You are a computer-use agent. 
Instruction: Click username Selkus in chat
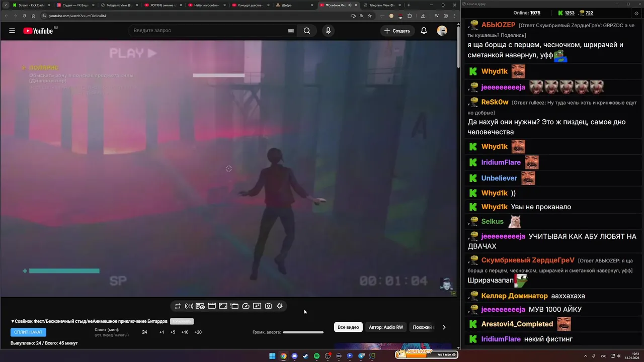coord(492,221)
